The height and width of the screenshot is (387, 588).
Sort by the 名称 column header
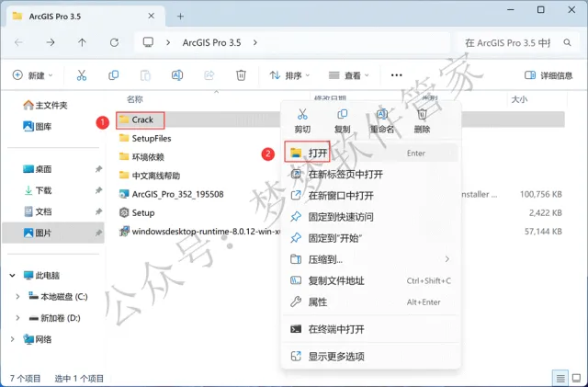(x=135, y=99)
